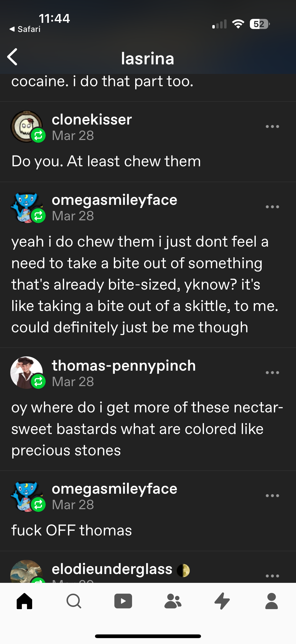Open the clonekisser username link
Screen dimensions: 296x644
[92, 120]
